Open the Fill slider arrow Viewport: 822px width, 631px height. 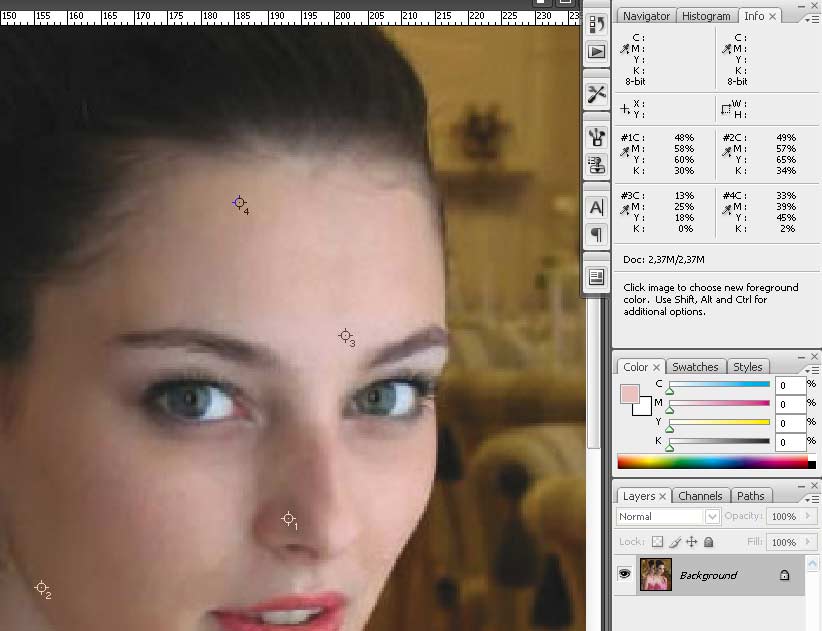click(807, 542)
